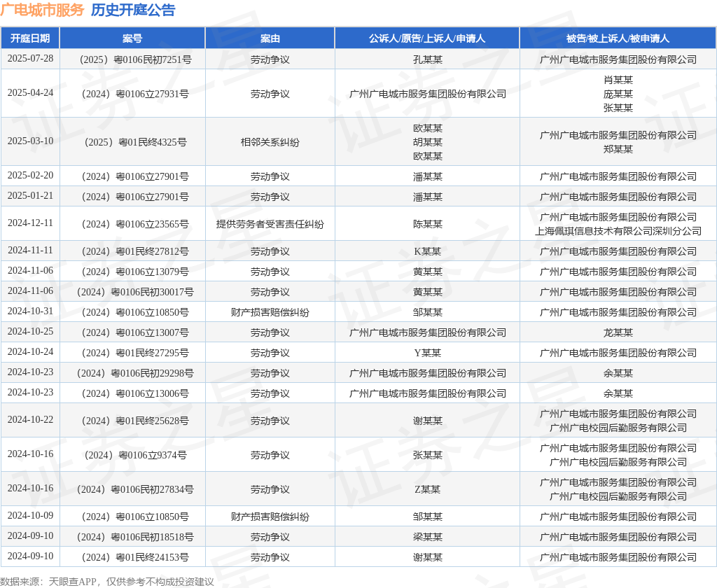
Task: Click defendant 上海佩琪信息技术有限公司深圳分公司
Action: 618,231
